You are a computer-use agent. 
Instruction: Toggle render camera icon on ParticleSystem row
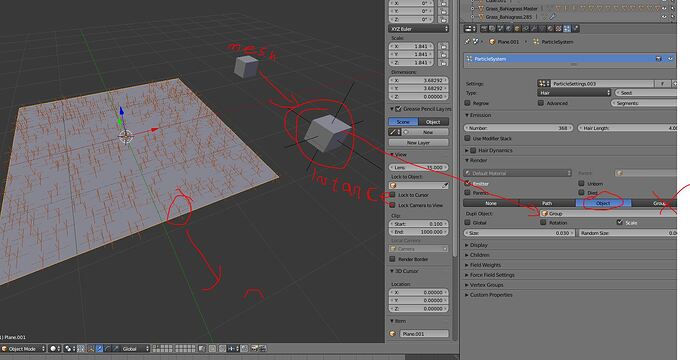(x=659, y=59)
